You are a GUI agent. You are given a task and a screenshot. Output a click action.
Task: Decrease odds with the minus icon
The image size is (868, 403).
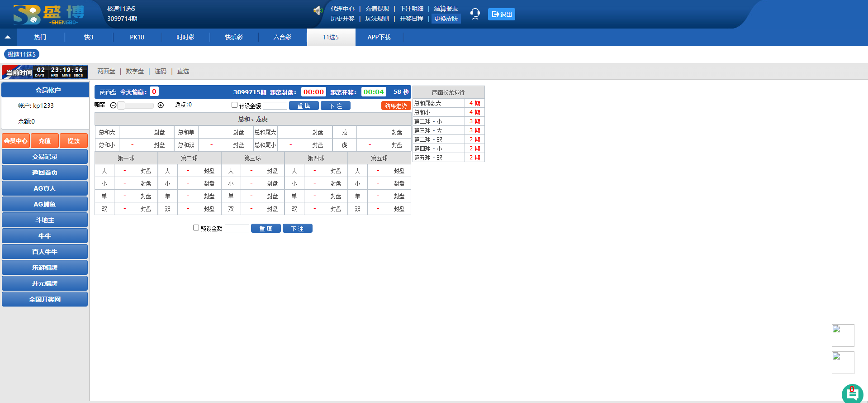pos(114,106)
